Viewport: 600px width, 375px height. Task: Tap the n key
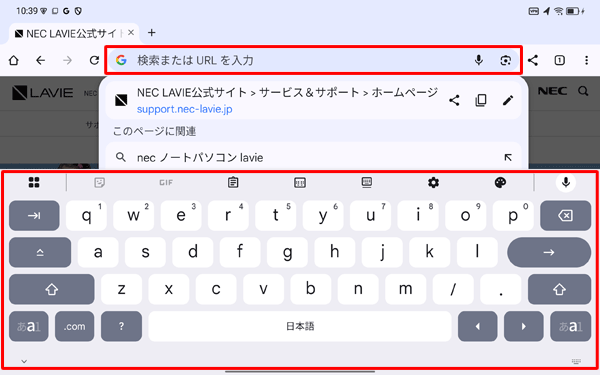click(358, 289)
